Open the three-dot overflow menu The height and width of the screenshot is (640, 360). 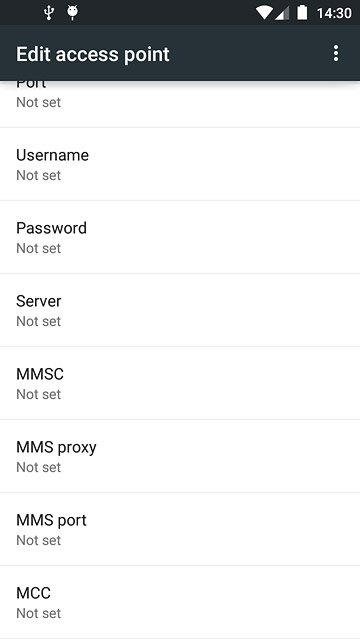[x=336, y=53]
